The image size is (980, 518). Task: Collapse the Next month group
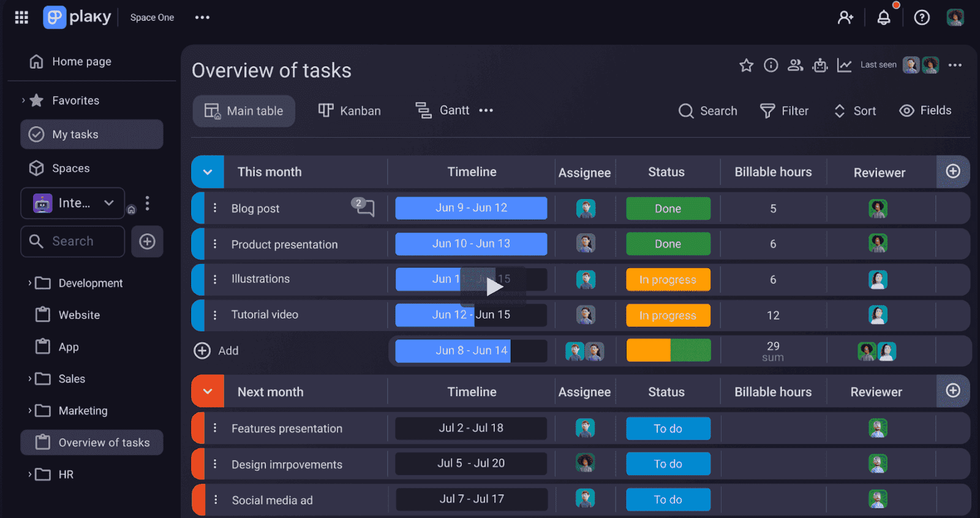pos(208,392)
